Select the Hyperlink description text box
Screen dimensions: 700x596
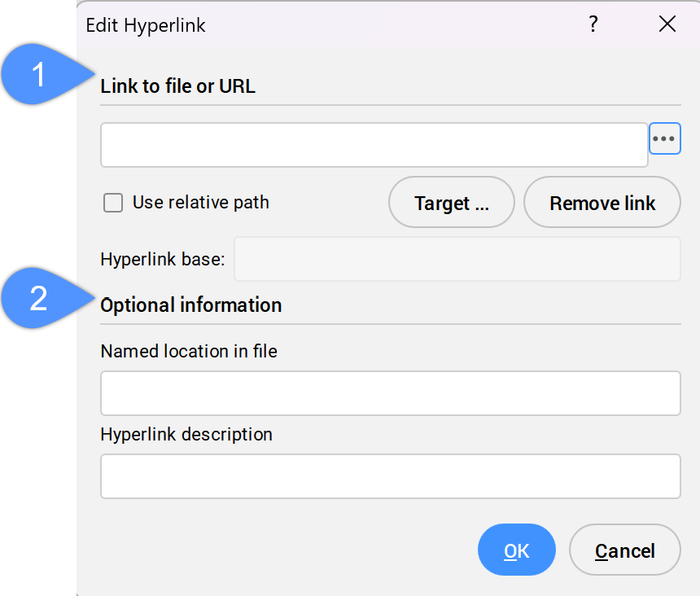click(390, 476)
